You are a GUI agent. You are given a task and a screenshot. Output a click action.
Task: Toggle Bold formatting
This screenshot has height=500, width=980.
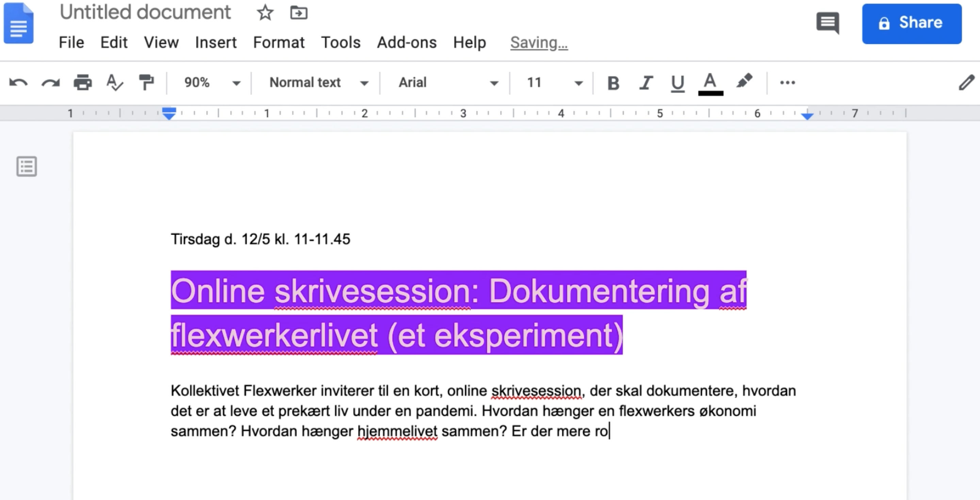[x=613, y=83]
